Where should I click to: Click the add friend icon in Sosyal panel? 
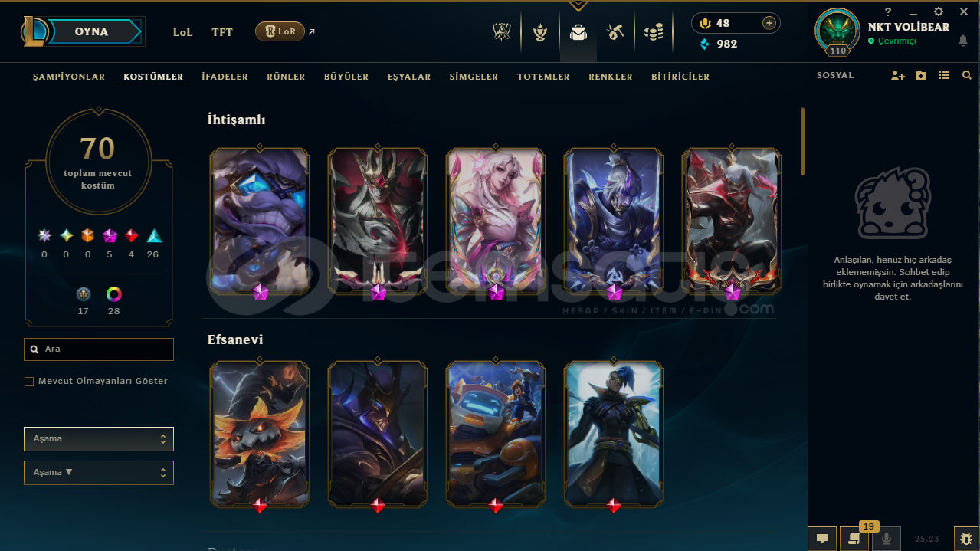[898, 76]
